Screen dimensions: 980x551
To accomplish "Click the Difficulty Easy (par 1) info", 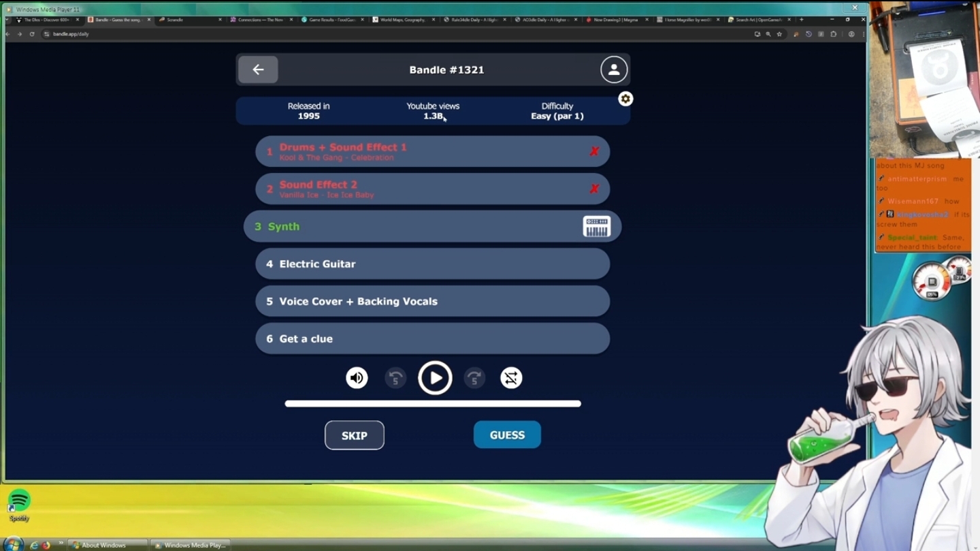I will (557, 111).
